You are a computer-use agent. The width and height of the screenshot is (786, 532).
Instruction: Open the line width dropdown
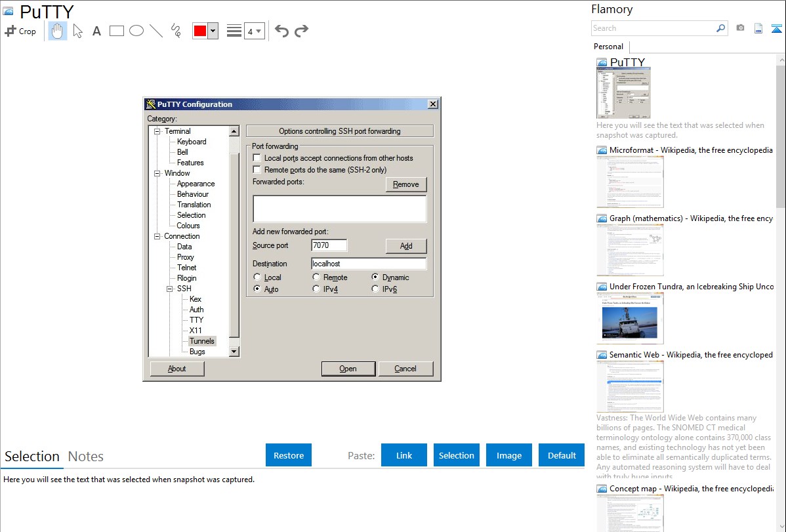tap(254, 31)
